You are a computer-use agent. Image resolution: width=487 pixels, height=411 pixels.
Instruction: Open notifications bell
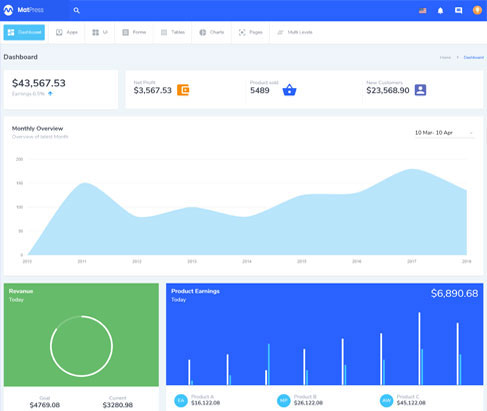coord(440,10)
